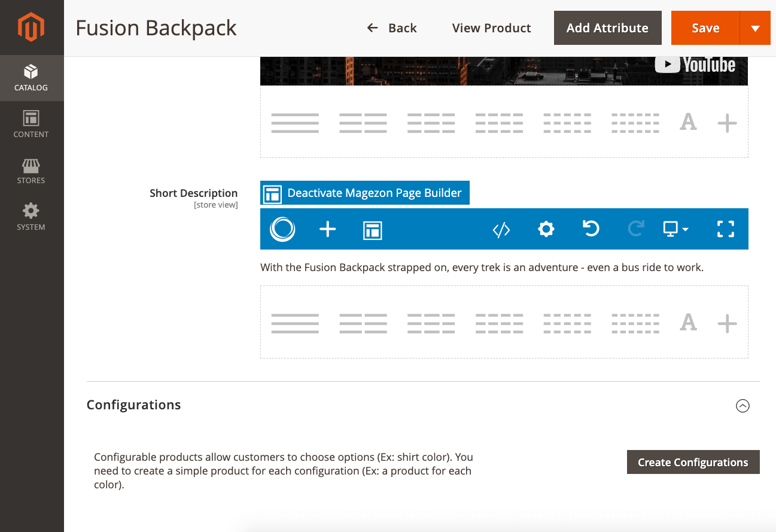Insert two-column row layout below YouTube video
The image size is (776, 532).
tap(363, 123)
